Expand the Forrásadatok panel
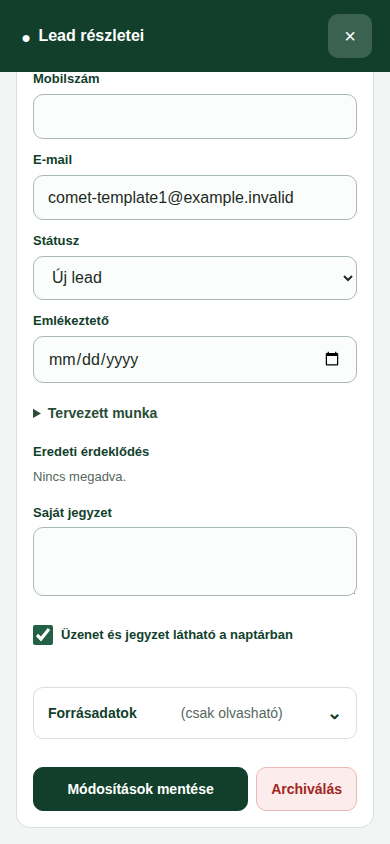This screenshot has width=390, height=844. [195, 713]
